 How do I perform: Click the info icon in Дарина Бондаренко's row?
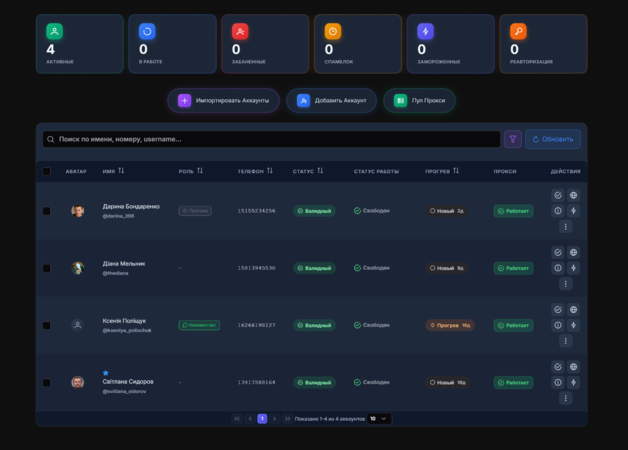pos(558,211)
